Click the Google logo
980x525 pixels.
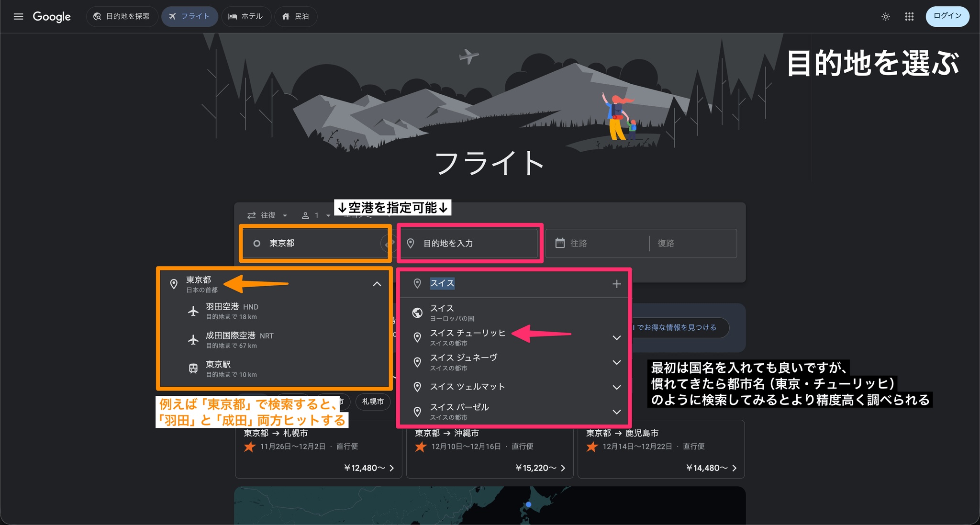(x=52, y=17)
